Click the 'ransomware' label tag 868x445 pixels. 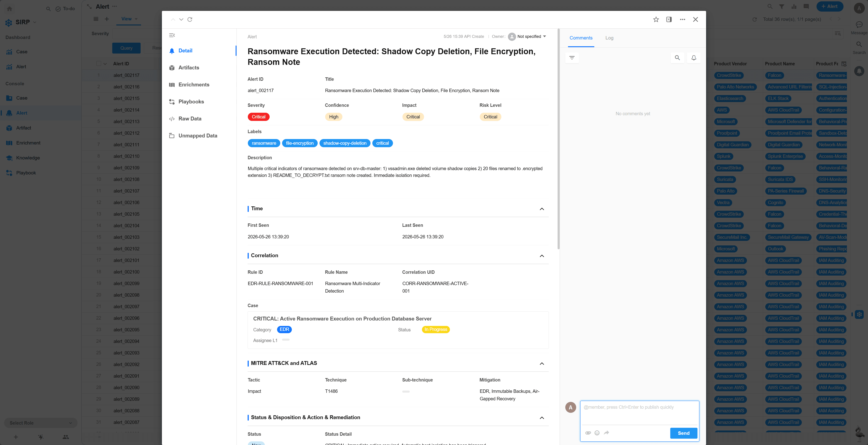point(264,143)
